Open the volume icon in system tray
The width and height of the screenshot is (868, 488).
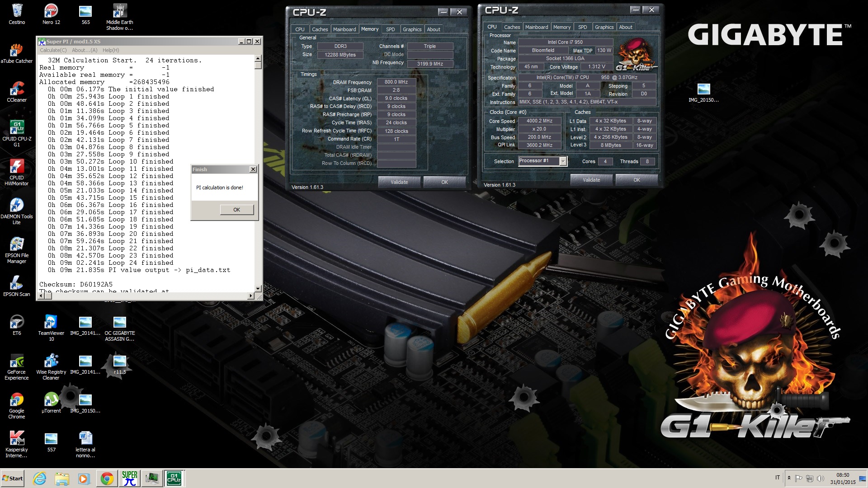(x=821, y=478)
